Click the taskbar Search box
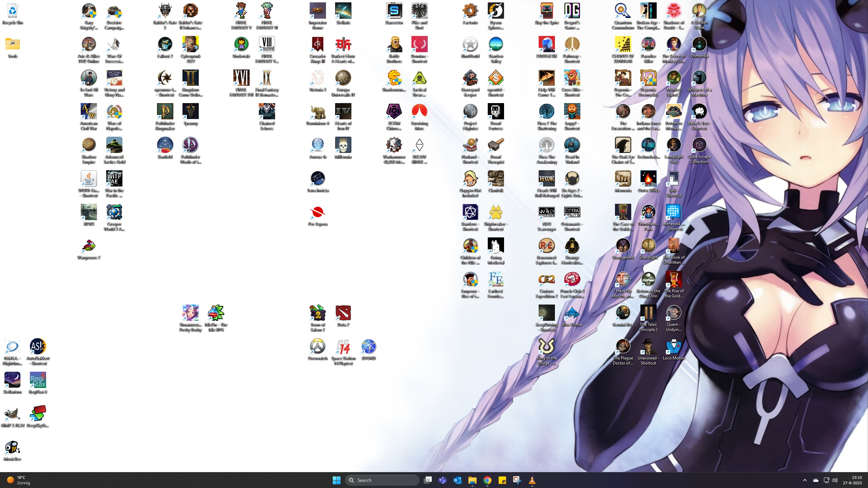868x488 pixels. point(382,480)
